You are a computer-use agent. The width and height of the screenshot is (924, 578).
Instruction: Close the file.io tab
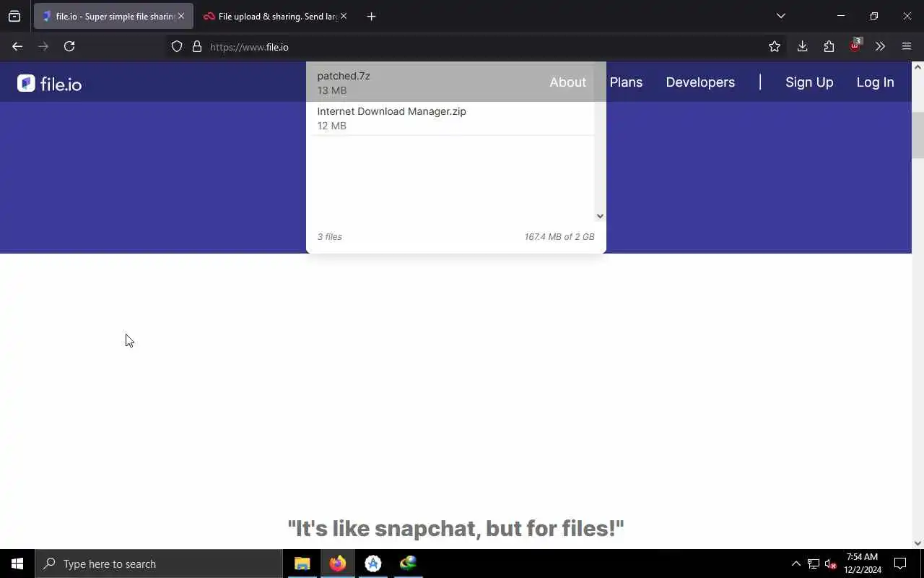point(181,16)
